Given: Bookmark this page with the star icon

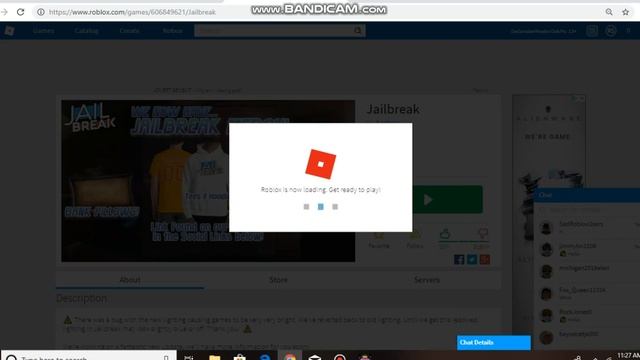Looking at the screenshot, I should point(625,12).
